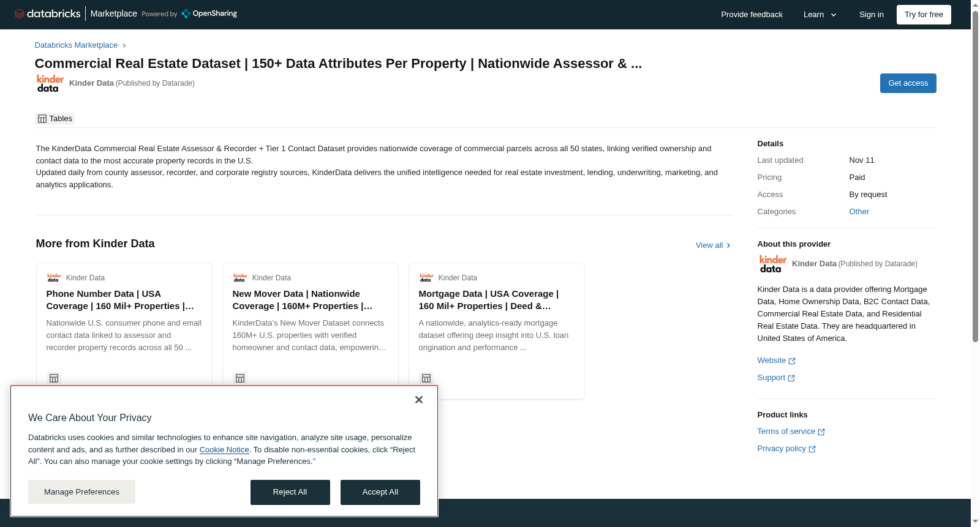Click external-link icon next to Website
This screenshot has height=527, width=980.
(x=792, y=361)
